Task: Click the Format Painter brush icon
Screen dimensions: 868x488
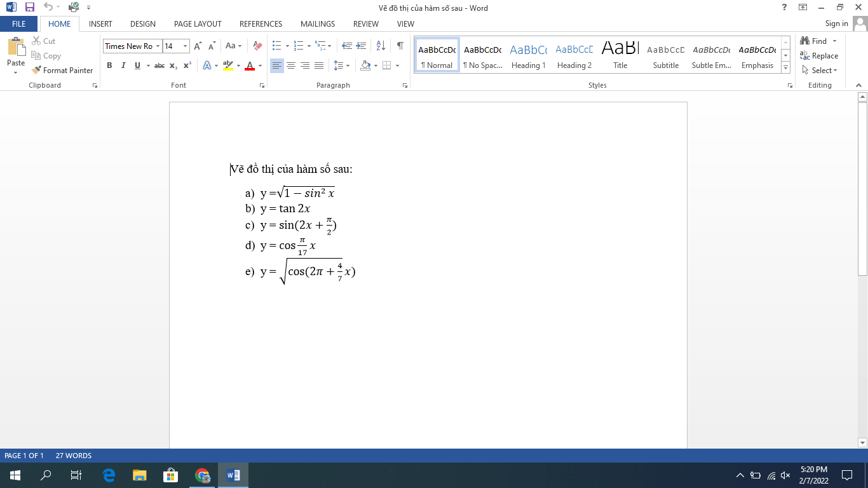Action: click(x=37, y=71)
